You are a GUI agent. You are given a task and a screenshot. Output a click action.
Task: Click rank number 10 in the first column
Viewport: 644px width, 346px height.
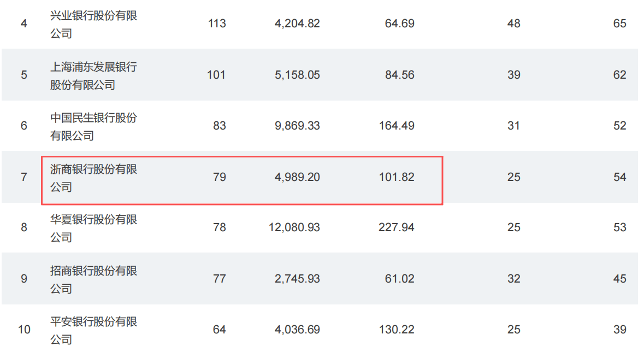click(24, 330)
